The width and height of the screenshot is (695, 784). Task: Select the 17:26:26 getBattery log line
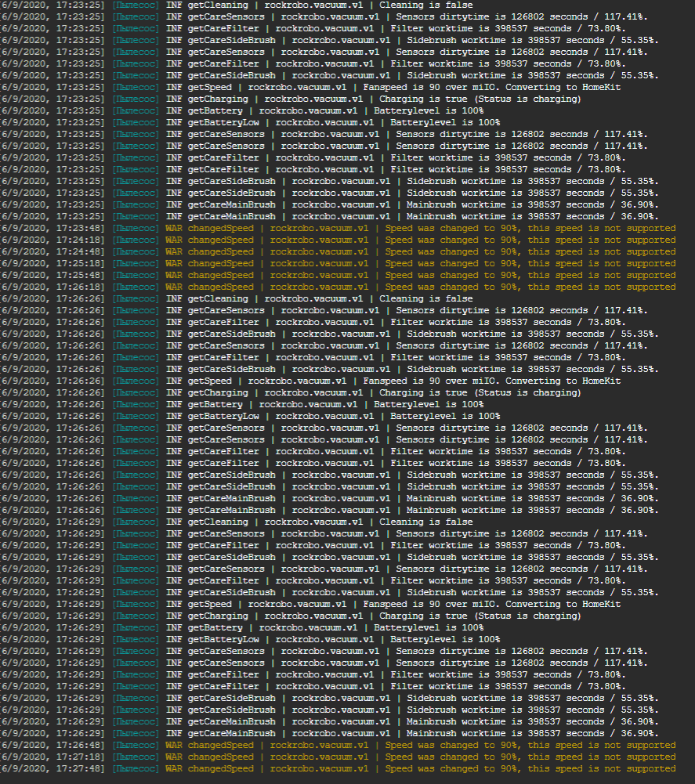[241, 404]
